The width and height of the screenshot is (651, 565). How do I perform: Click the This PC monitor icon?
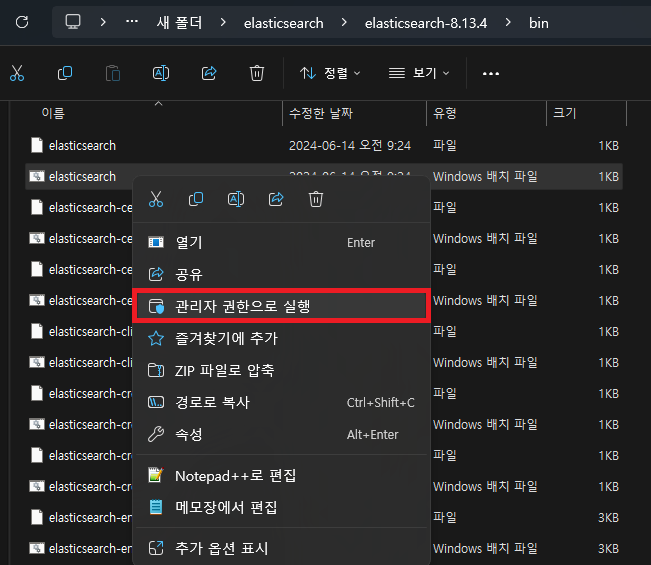pos(73,22)
